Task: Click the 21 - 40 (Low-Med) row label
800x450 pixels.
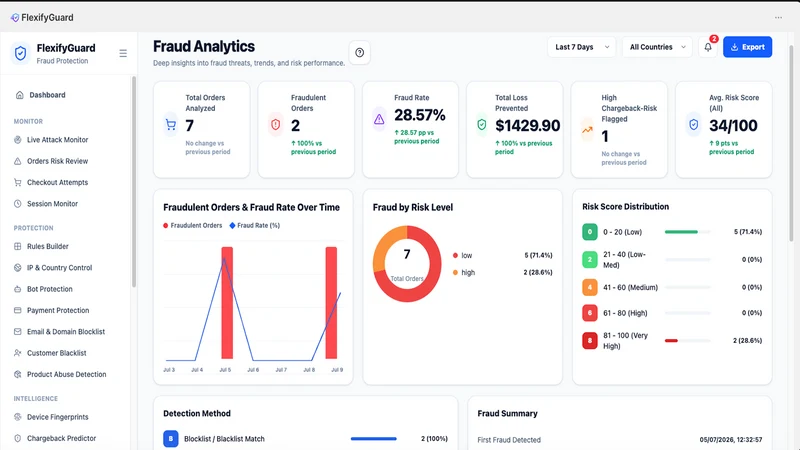Action: pyautogui.click(x=625, y=260)
